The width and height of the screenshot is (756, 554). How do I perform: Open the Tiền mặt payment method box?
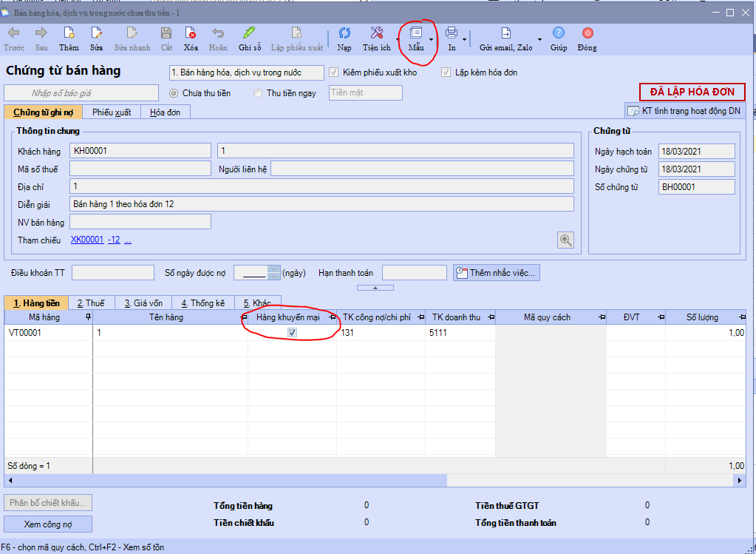tap(366, 92)
